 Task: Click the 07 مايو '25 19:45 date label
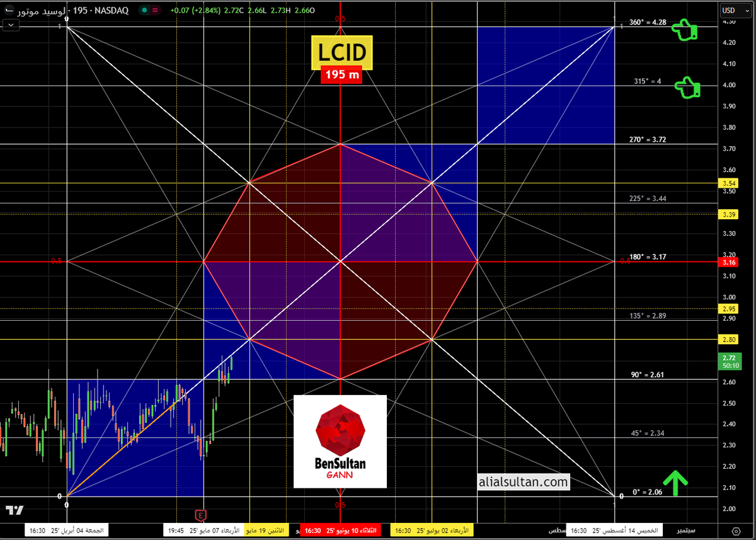tap(203, 531)
